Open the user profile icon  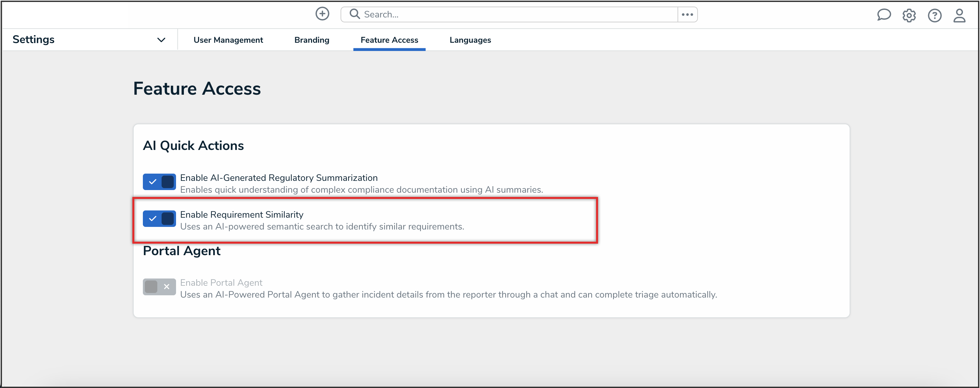(959, 15)
